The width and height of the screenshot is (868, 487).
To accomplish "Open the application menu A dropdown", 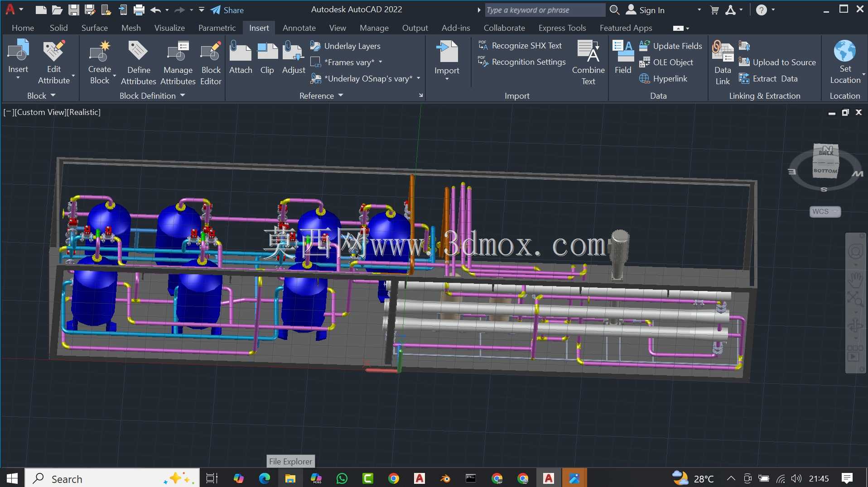I will coord(14,9).
